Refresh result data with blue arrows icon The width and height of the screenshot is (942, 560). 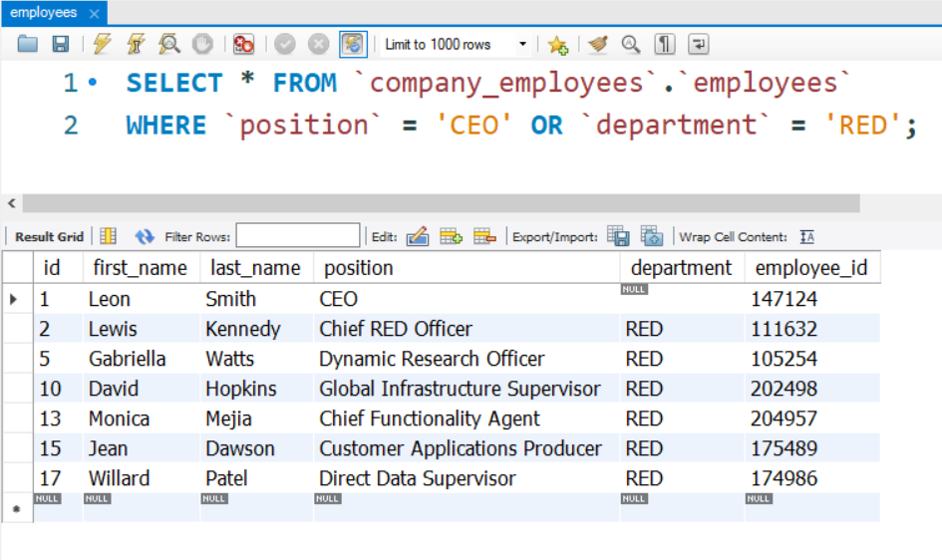pos(145,236)
